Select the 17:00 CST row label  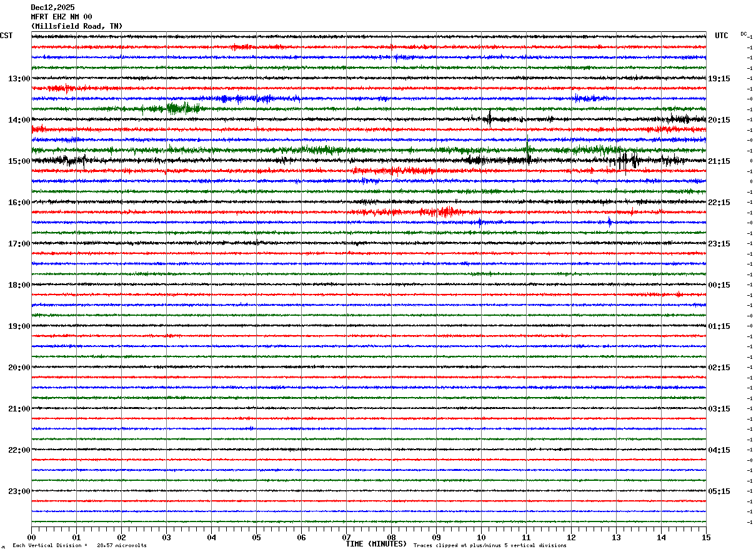[19, 244]
